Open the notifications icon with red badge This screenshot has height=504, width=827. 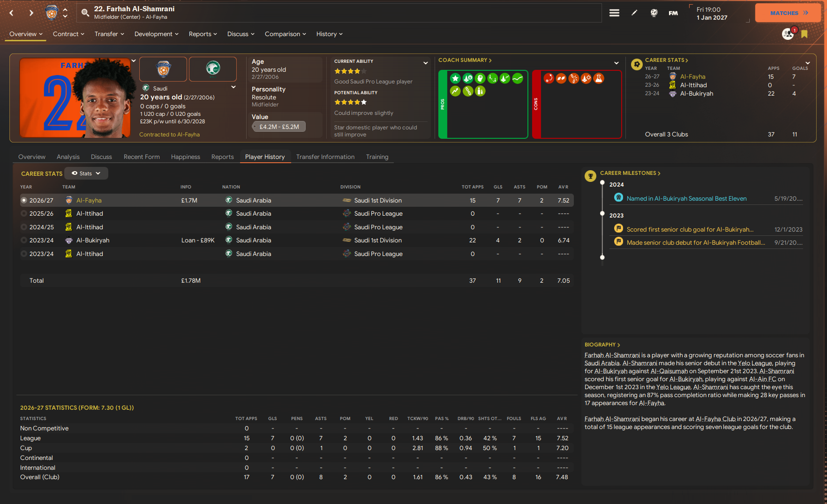coord(788,34)
